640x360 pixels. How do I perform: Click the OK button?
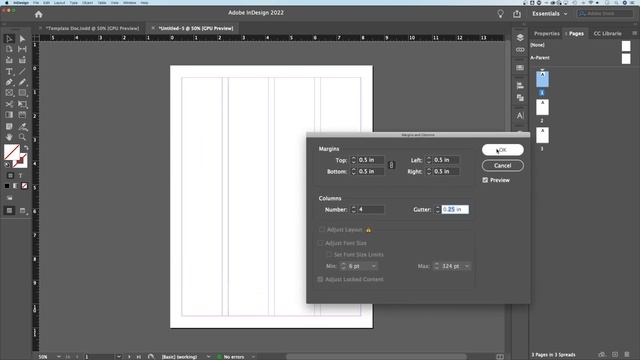coord(502,150)
